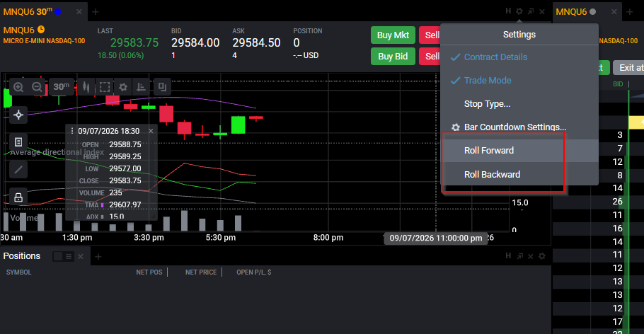The image size is (644, 334).
Task: Select the line drawing tool
Action: 18,169
